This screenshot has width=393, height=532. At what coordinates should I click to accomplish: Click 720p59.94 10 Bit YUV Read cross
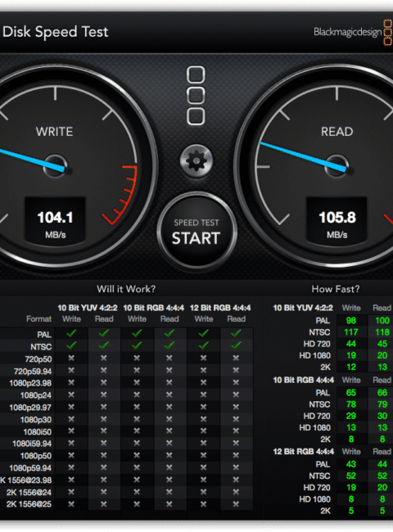104,370
